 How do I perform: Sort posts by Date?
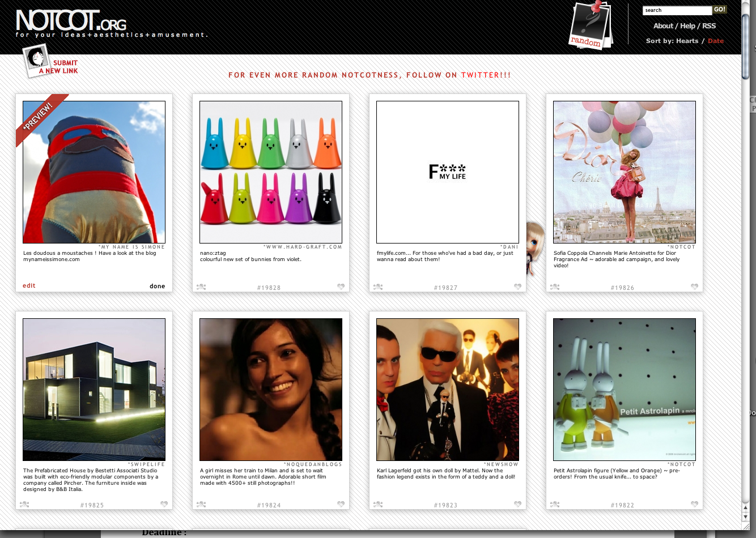tap(716, 41)
